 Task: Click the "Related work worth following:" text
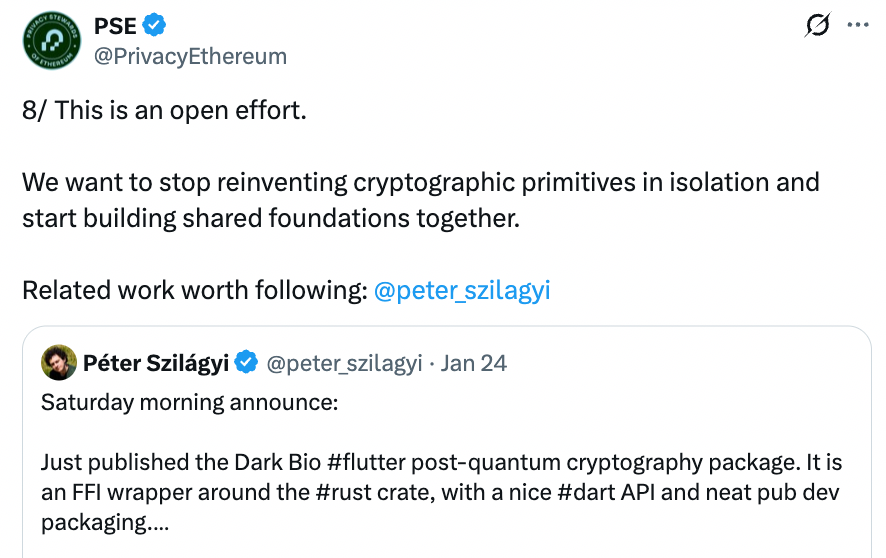click(195, 291)
